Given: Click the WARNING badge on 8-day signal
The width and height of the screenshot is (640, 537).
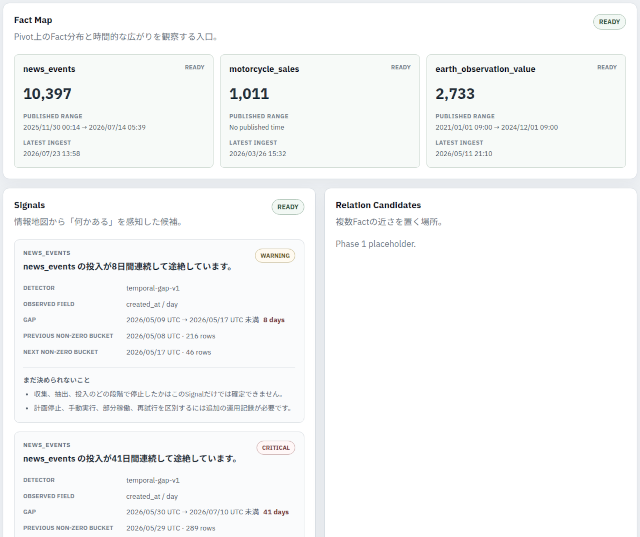Looking at the screenshot, I should pos(275,255).
